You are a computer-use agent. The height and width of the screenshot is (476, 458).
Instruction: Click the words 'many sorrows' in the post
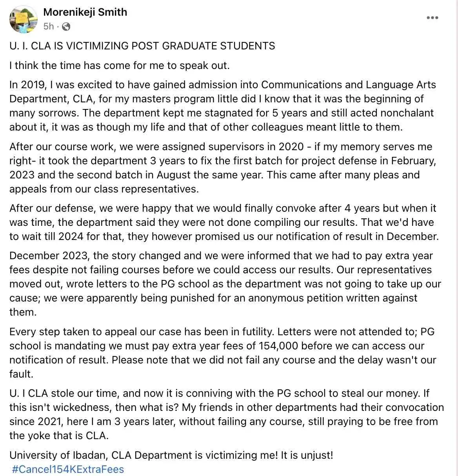pyautogui.click(x=44, y=113)
